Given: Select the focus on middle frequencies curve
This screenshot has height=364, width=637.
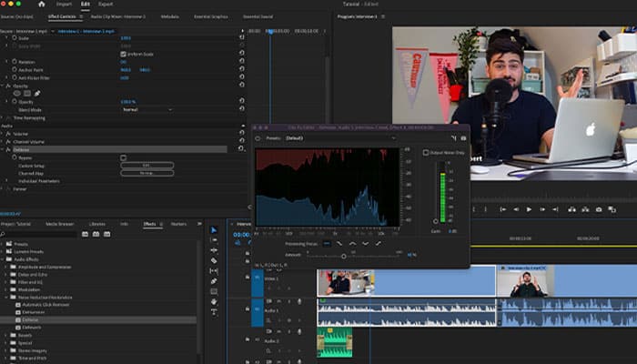Looking at the screenshot, I should pos(352,244).
